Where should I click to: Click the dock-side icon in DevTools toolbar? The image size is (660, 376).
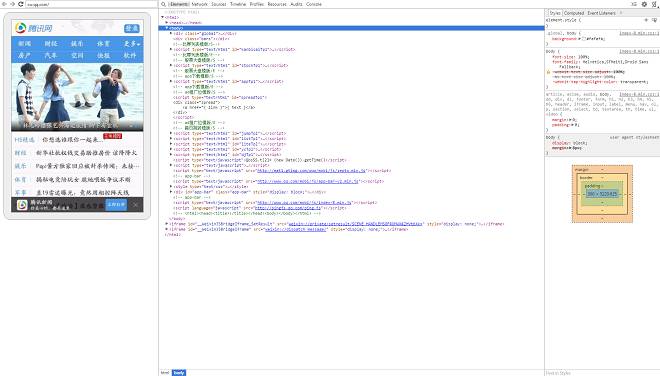[655, 4]
